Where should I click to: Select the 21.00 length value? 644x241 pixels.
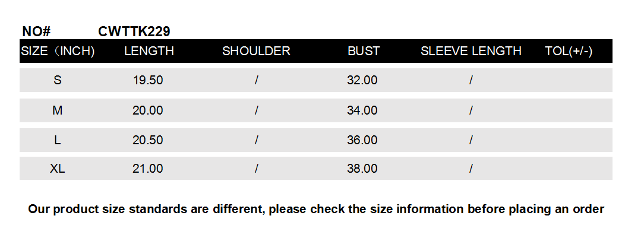tap(148, 169)
